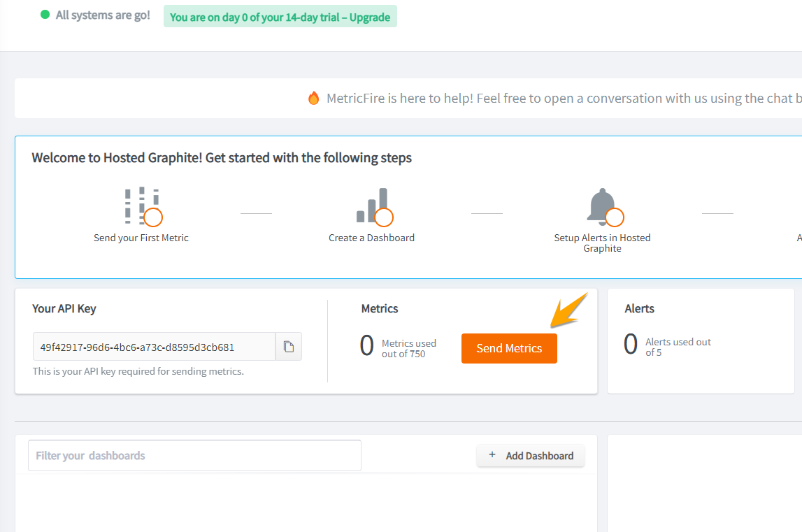
Task: Open the Setup Alerts bell icon
Action: pos(605,206)
